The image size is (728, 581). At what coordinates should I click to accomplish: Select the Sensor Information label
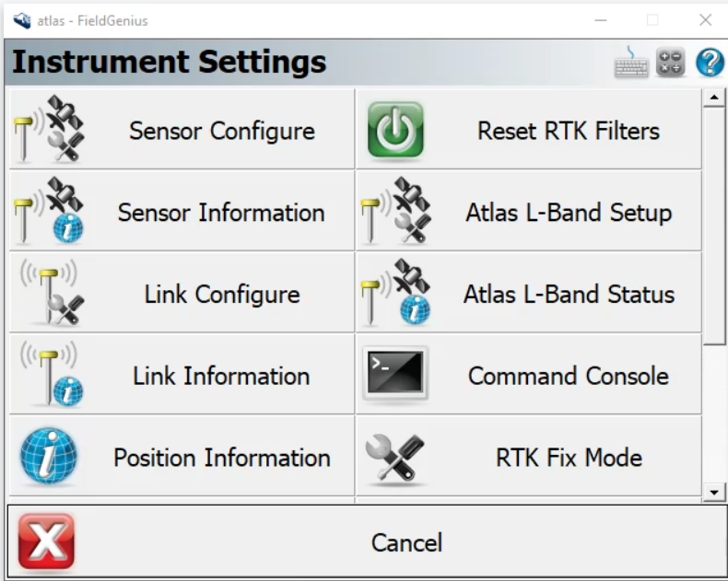click(x=221, y=213)
